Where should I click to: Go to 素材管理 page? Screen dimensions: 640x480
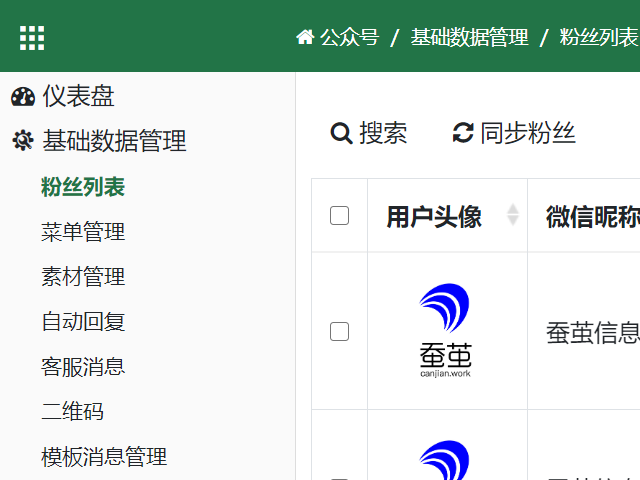83,277
